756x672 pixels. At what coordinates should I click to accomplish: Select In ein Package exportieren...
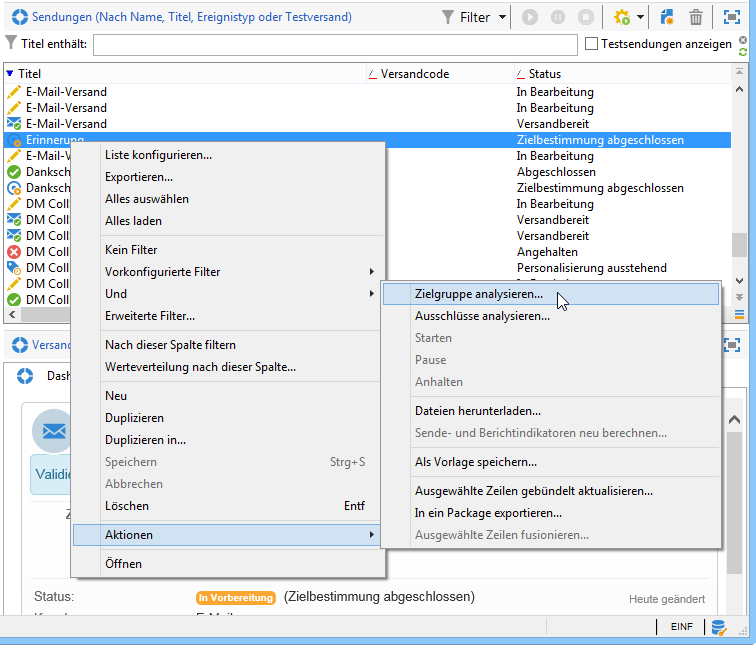551,513
